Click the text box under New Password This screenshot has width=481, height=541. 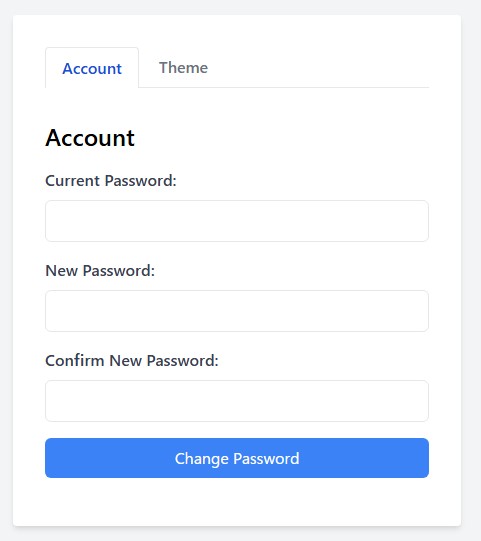(237, 311)
